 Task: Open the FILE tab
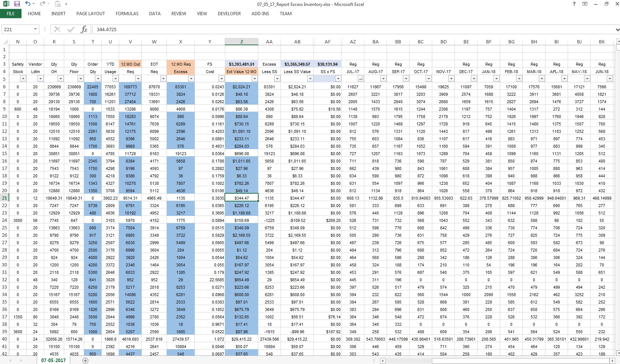click(11, 14)
